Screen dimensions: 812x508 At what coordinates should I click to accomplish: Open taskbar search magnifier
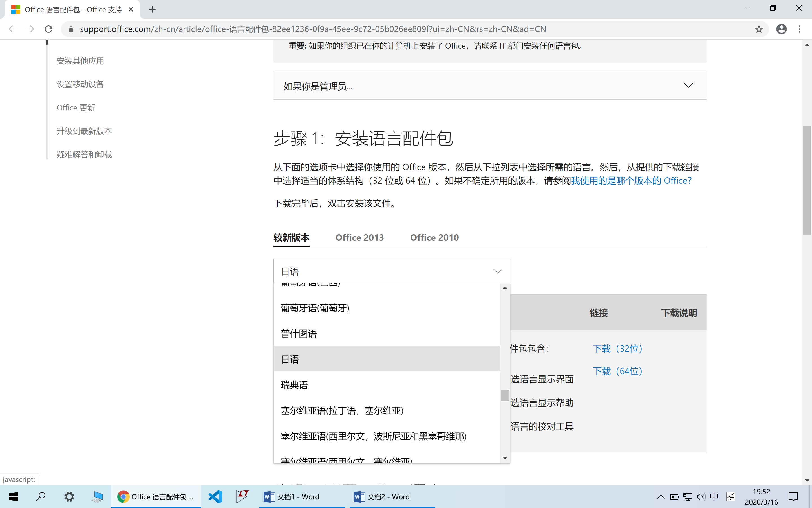click(x=41, y=497)
